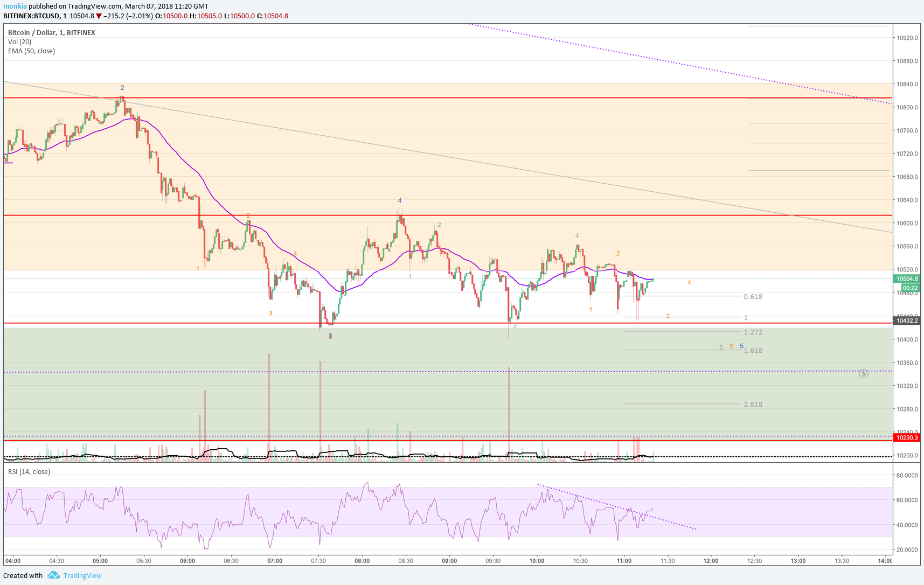The image size is (924, 585).
Task: Select the circled 5 wave marker
Action: tap(863, 373)
